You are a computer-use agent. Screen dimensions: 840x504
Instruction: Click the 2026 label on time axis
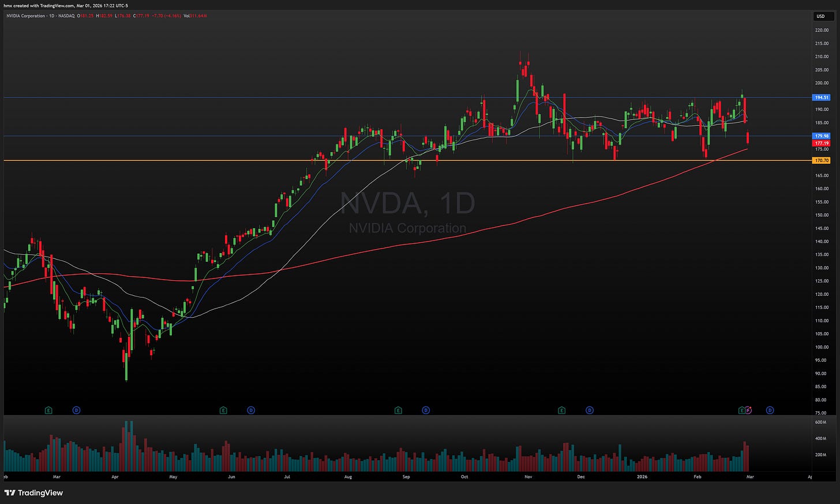coord(642,477)
